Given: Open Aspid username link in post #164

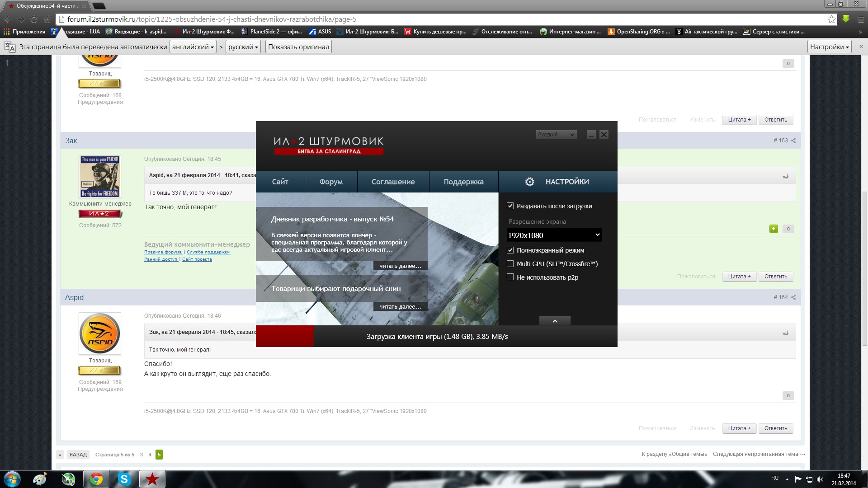Looking at the screenshot, I should point(74,297).
